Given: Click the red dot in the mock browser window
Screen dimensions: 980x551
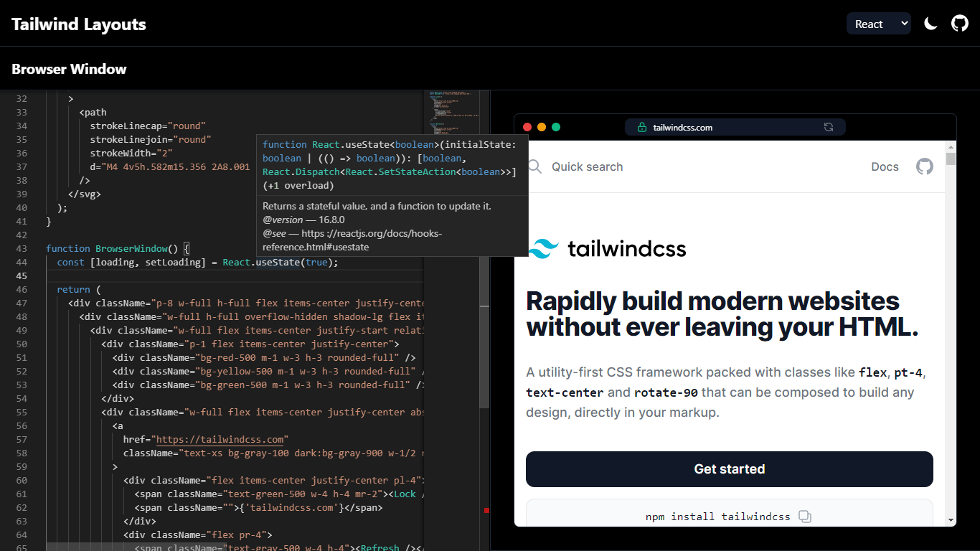Looking at the screenshot, I should pos(527,127).
